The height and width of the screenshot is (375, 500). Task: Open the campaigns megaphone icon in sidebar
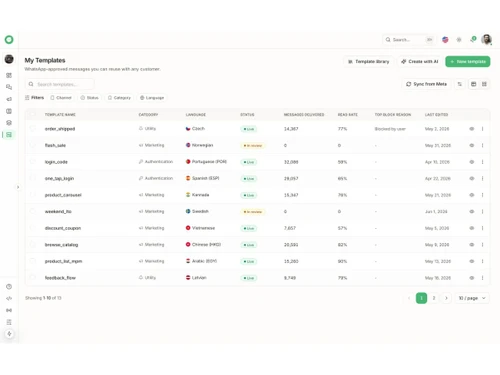click(9, 99)
